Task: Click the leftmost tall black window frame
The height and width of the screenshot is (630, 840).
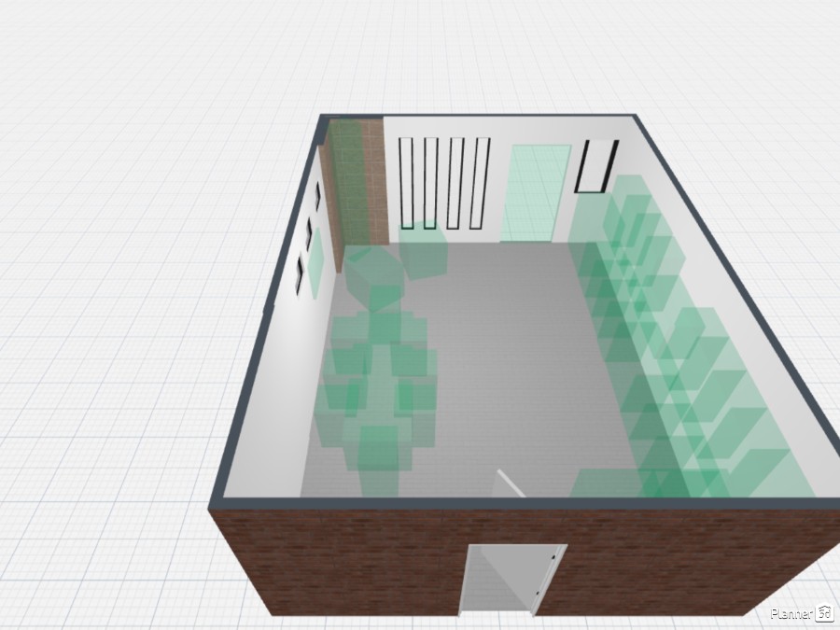Action: click(407, 182)
